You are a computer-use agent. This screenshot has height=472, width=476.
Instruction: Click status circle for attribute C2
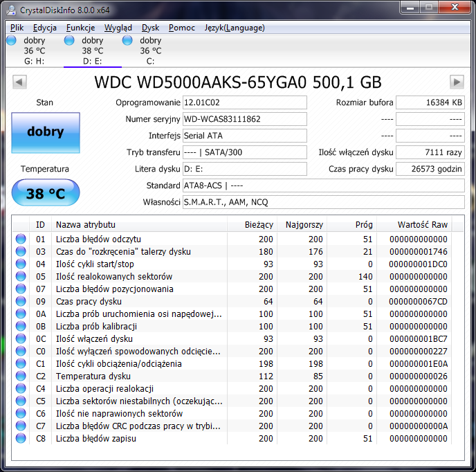pos(21,376)
